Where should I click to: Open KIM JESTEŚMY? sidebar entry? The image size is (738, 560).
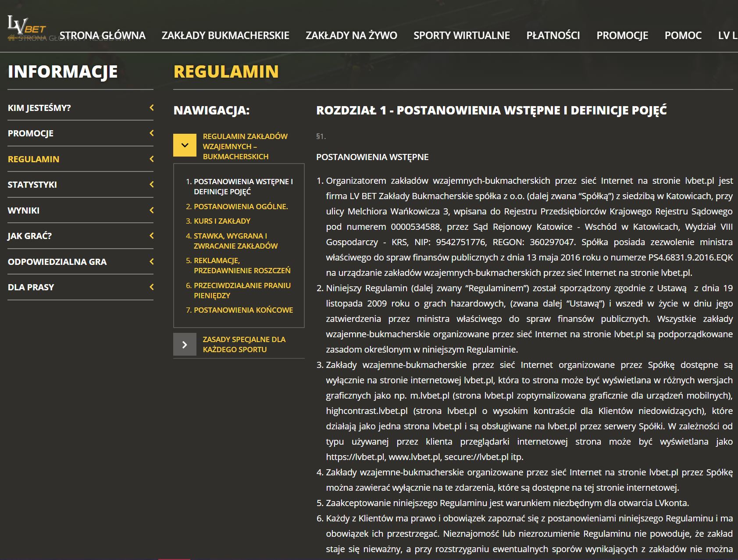39,108
